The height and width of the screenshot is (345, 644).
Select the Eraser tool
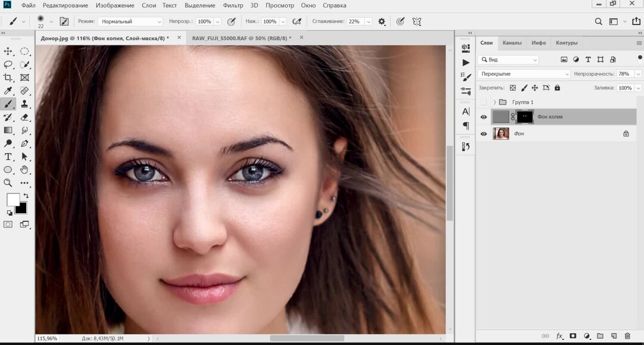click(x=24, y=117)
